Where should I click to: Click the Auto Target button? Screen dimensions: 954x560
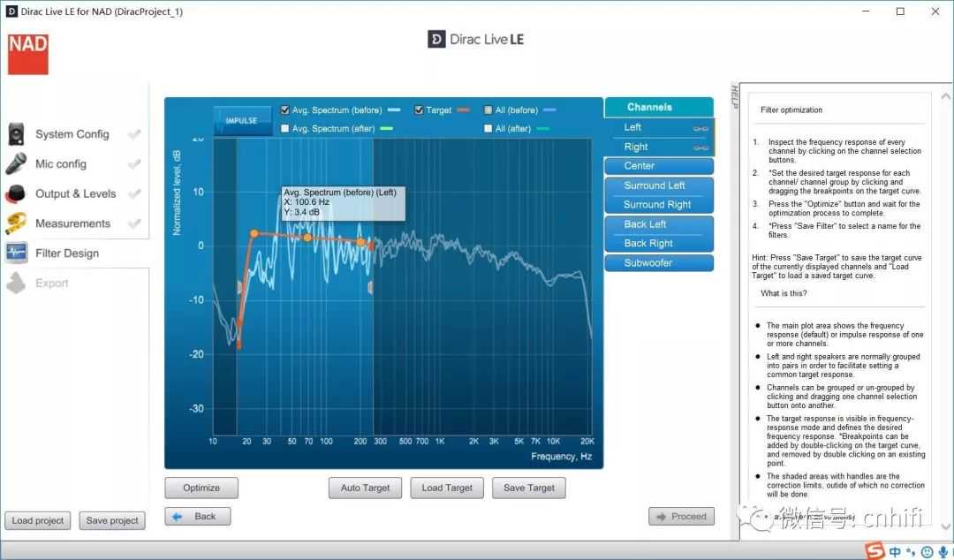(365, 488)
